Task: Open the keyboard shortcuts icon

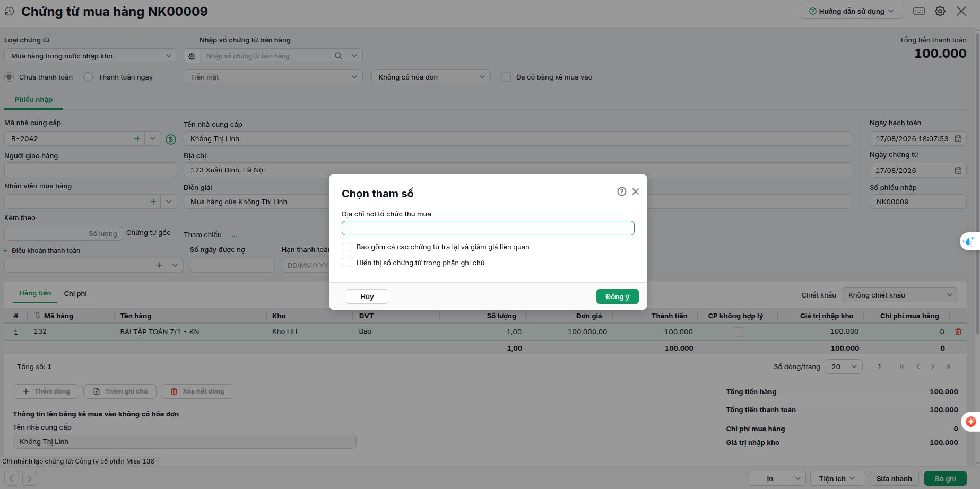Action: point(919,11)
